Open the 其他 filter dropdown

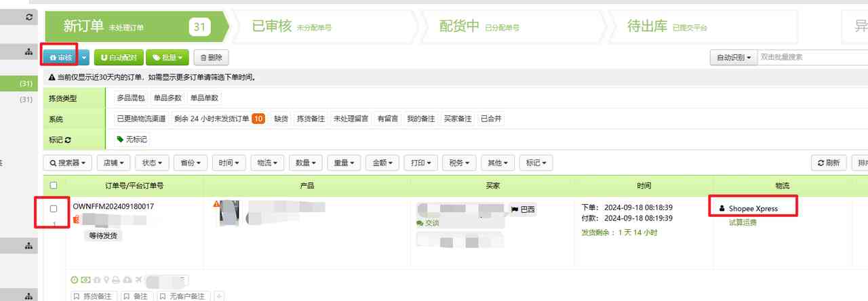tap(498, 163)
